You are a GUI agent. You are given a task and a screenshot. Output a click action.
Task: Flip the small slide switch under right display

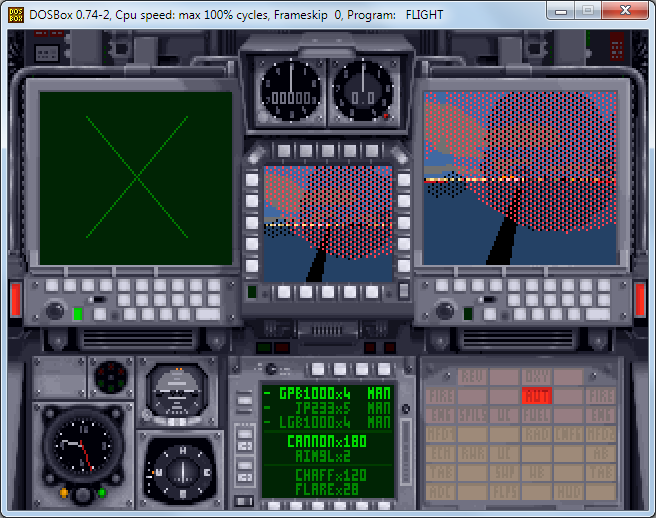(488, 299)
